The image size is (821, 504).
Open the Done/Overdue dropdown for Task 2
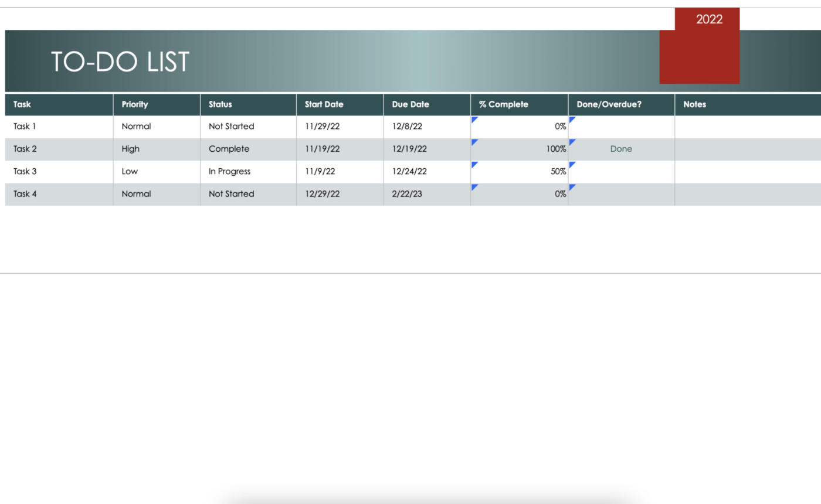tap(571, 143)
